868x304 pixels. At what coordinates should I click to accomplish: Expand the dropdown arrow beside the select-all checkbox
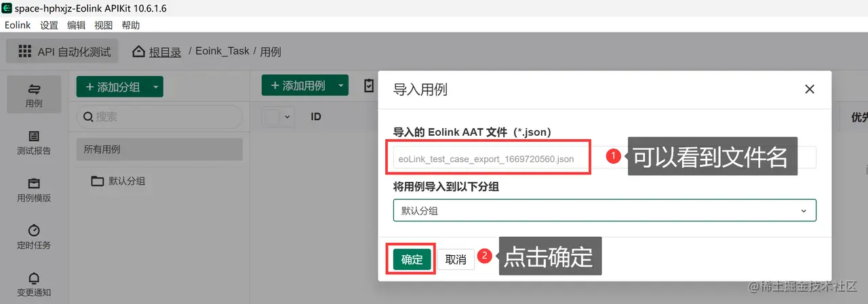pos(287,117)
